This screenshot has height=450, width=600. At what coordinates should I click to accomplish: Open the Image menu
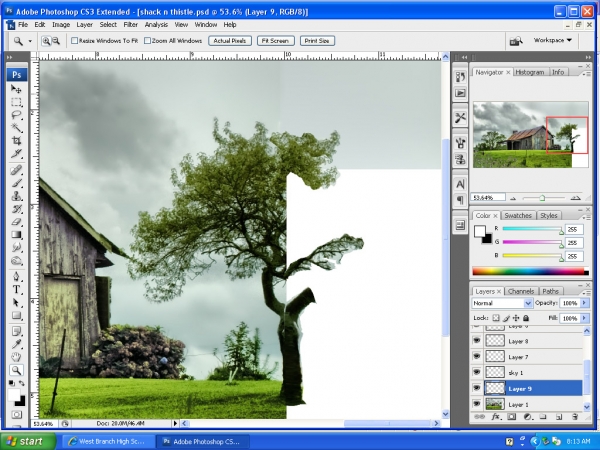[x=61, y=24]
